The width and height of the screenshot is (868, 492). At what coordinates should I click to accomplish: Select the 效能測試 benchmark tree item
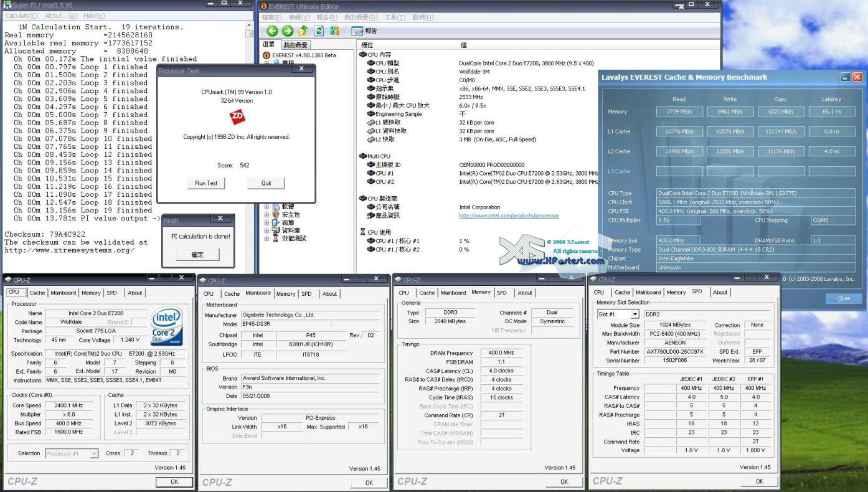(x=294, y=239)
